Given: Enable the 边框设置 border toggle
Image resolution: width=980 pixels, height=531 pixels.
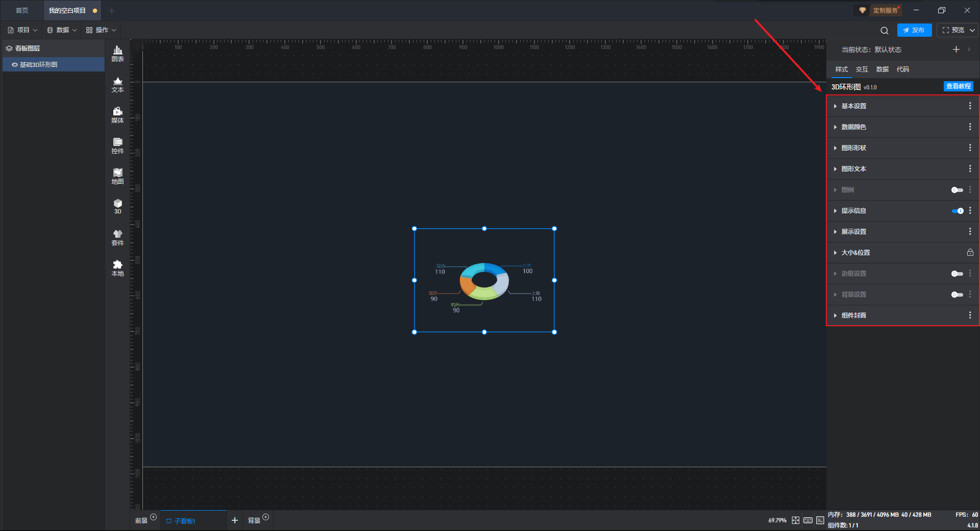Looking at the screenshot, I should click(957, 274).
